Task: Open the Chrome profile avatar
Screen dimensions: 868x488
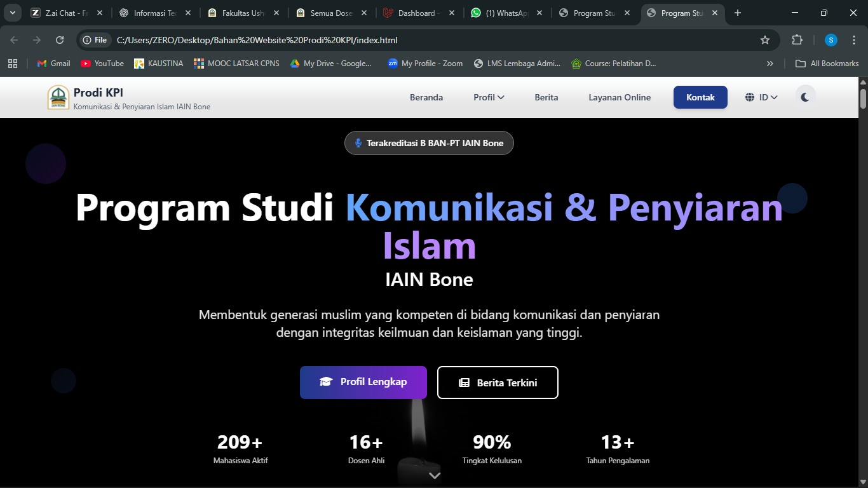Action: pos(831,40)
